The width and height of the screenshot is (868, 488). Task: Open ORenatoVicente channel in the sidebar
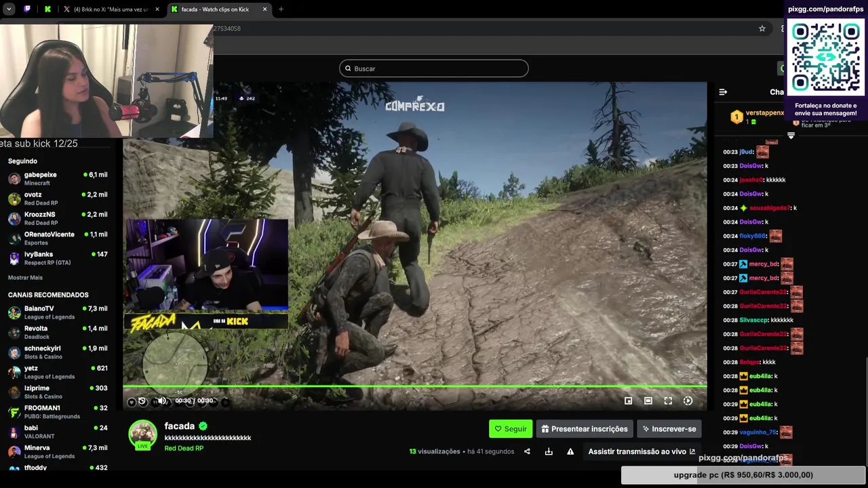[x=58, y=238]
